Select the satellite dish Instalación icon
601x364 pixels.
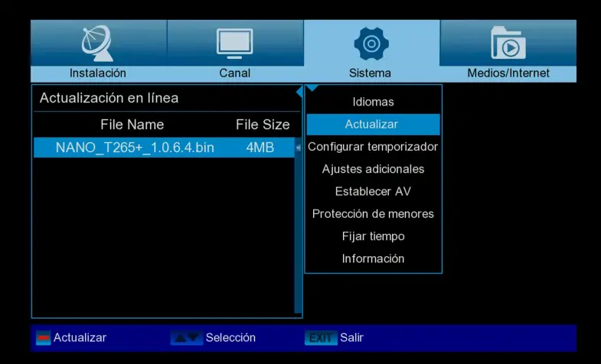click(x=97, y=43)
